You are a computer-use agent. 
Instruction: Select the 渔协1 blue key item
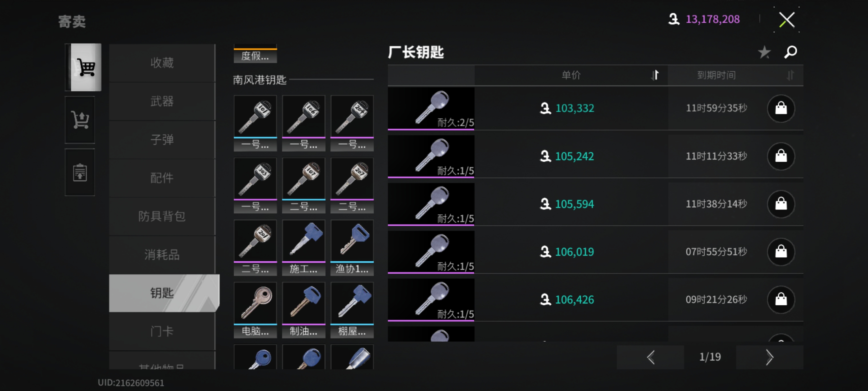(352, 248)
